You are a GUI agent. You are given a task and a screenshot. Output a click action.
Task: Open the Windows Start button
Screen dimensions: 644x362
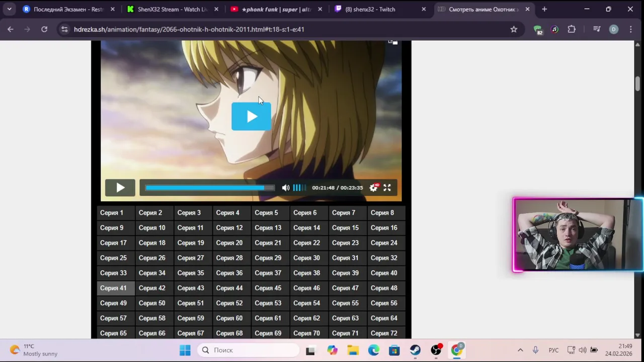pos(185,350)
